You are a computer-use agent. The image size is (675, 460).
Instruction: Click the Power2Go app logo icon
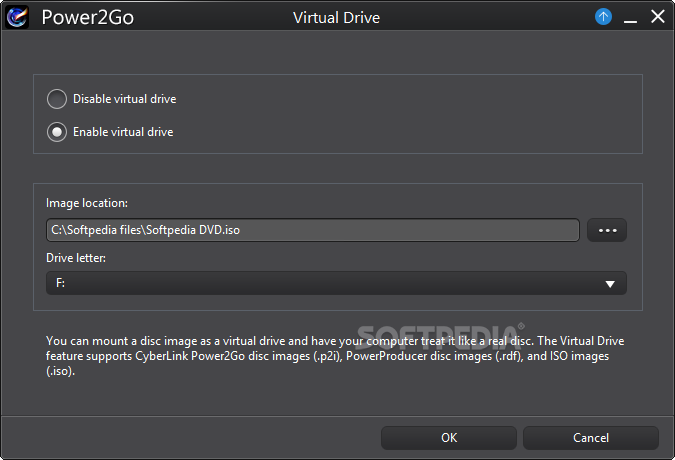coord(17,17)
